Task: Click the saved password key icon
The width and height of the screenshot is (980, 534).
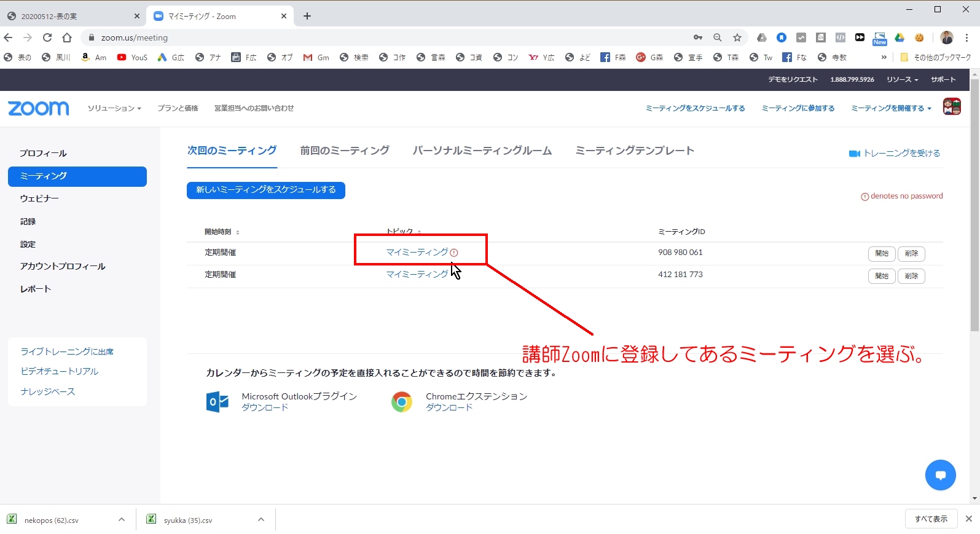Action: 698,37
